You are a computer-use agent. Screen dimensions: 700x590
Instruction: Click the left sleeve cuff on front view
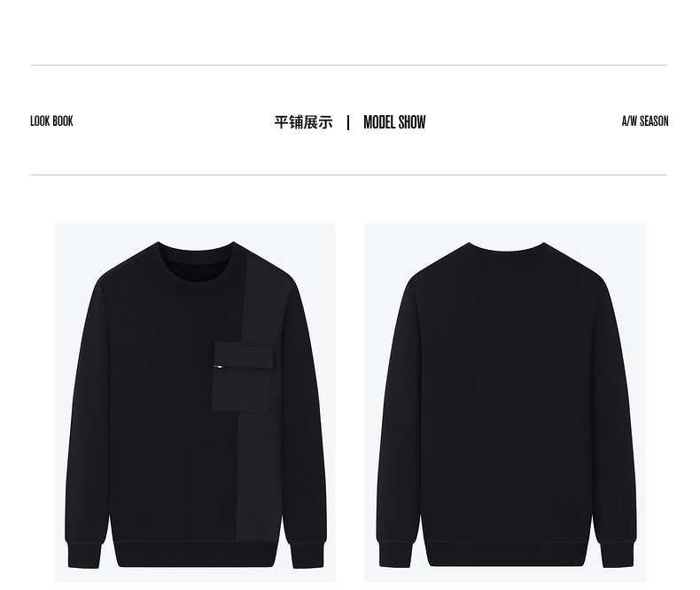pyautogui.click(x=84, y=555)
